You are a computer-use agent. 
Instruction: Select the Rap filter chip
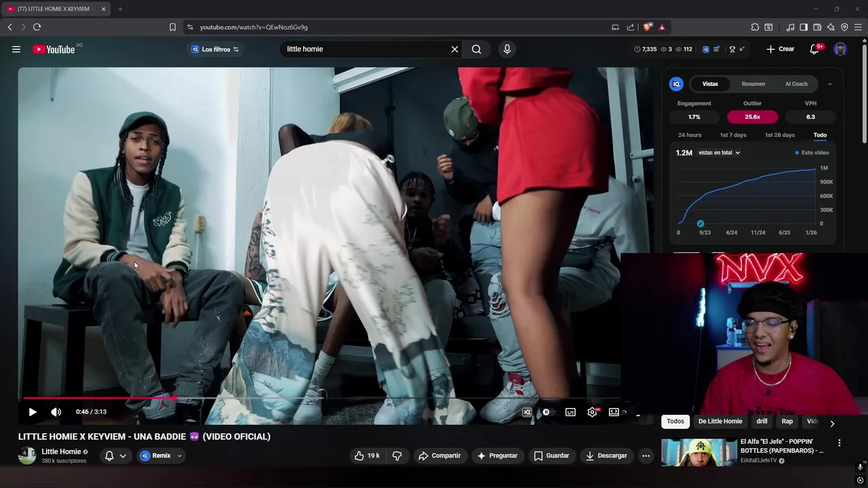coord(787,421)
